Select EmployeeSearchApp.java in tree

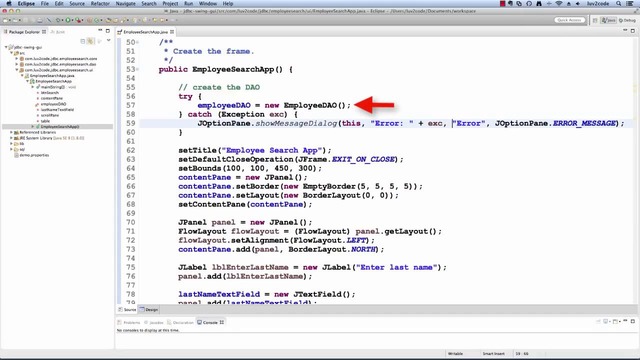[52, 76]
